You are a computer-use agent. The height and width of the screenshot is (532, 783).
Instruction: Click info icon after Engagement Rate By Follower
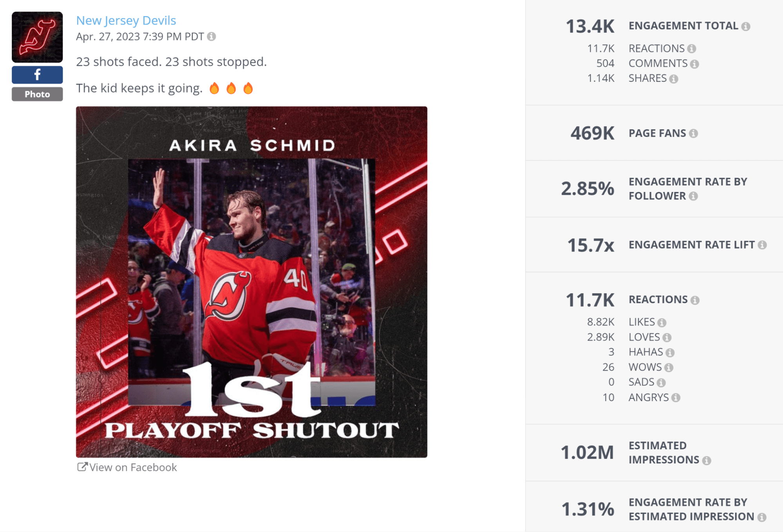(x=693, y=196)
